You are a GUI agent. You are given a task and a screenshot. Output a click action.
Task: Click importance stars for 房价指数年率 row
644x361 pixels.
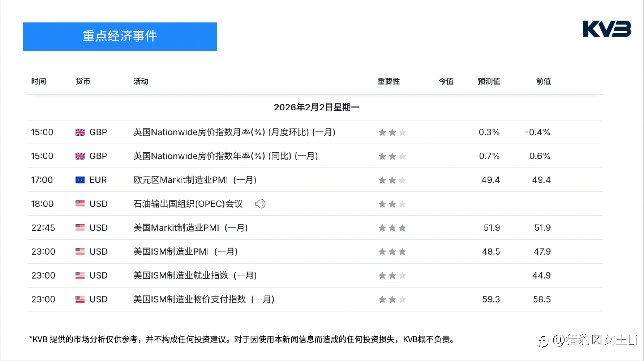pos(392,156)
